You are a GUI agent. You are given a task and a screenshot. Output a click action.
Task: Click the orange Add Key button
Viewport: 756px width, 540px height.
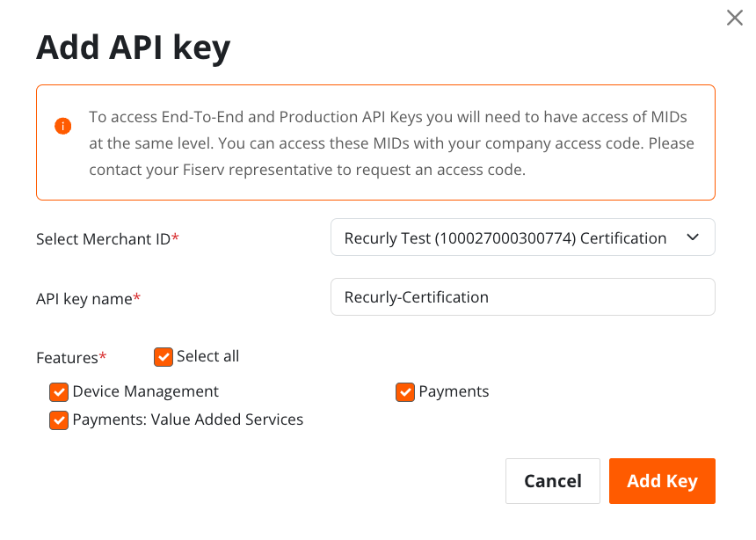point(662,481)
